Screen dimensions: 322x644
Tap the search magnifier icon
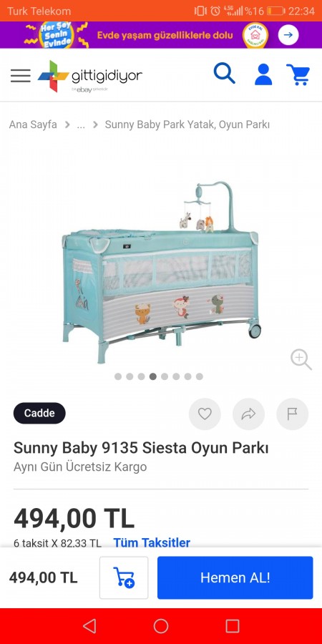pyautogui.click(x=224, y=74)
